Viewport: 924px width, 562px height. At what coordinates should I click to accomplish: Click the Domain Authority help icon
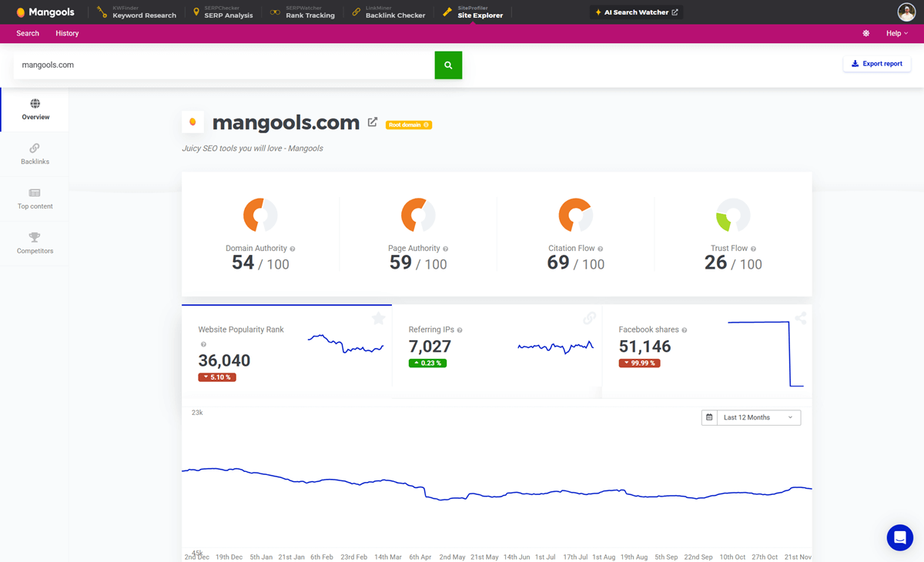[x=293, y=248]
